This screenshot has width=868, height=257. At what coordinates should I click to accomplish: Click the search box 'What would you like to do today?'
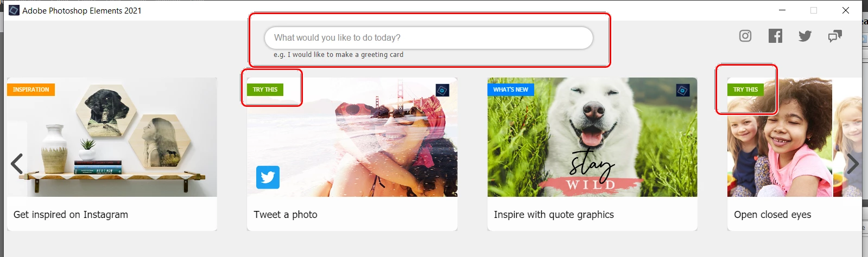(428, 38)
